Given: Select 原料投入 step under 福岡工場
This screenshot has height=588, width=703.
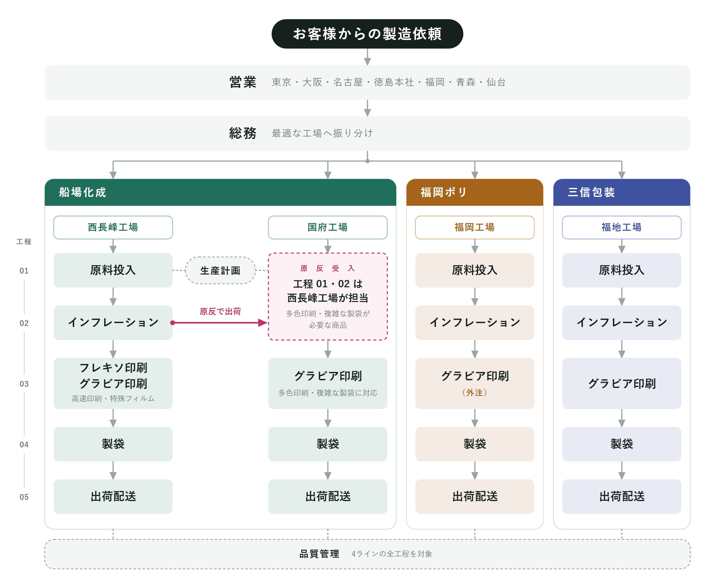Looking at the screenshot, I should (475, 270).
